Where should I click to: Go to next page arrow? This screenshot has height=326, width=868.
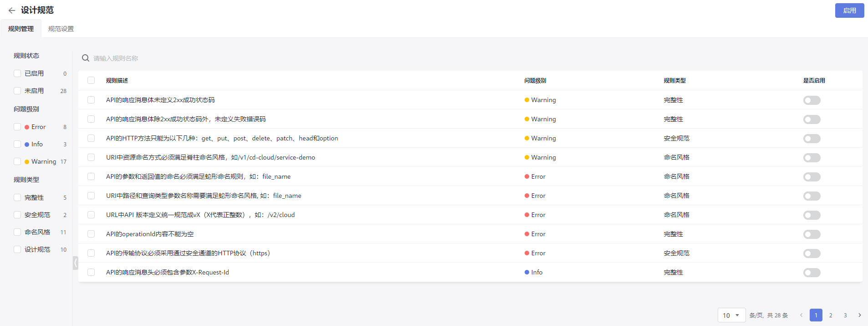(859, 315)
